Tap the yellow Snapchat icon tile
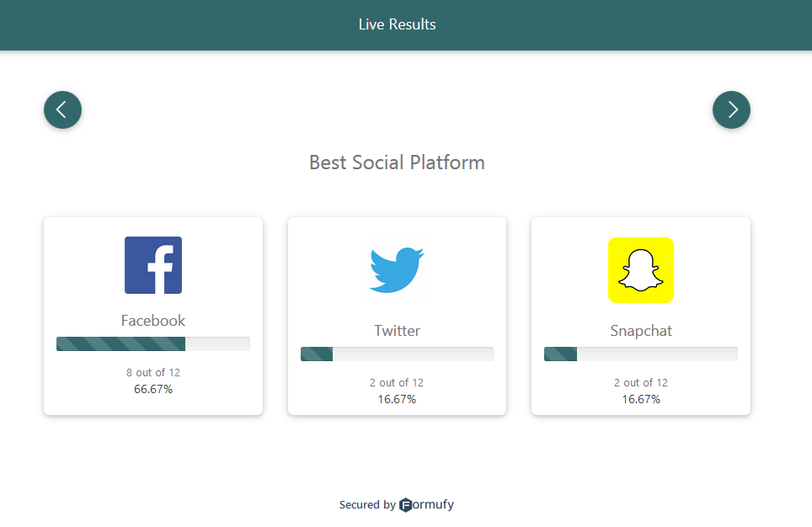Screen dimensions: 812x527 click(x=640, y=270)
